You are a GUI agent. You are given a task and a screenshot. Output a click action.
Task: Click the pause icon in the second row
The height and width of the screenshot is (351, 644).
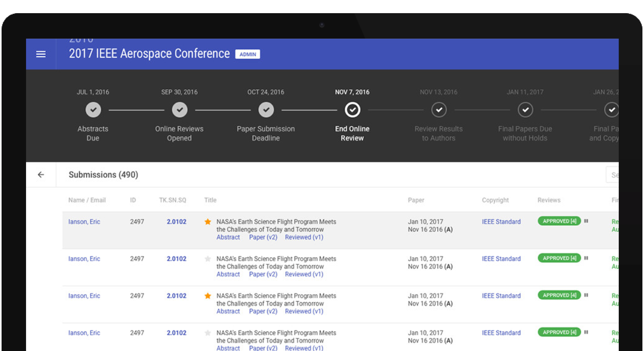586,258
